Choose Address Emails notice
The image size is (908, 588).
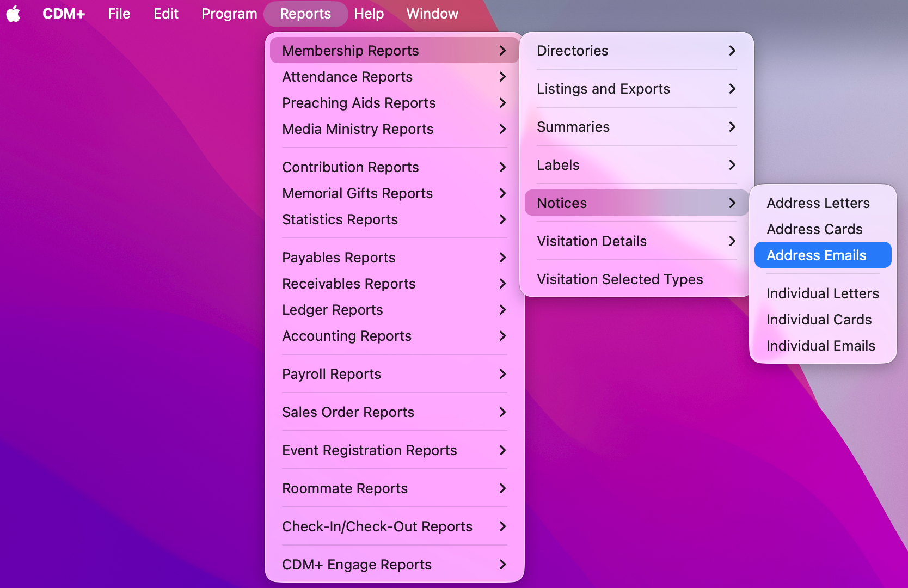tap(823, 255)
